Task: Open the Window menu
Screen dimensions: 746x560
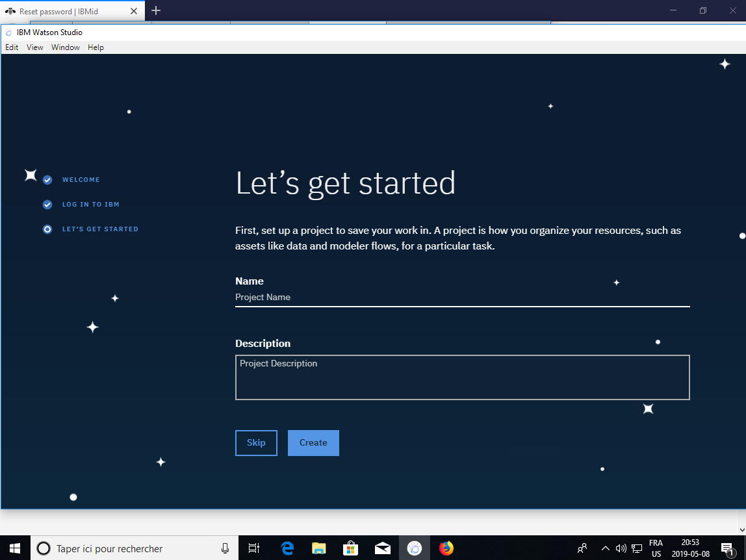Action: 66,47
